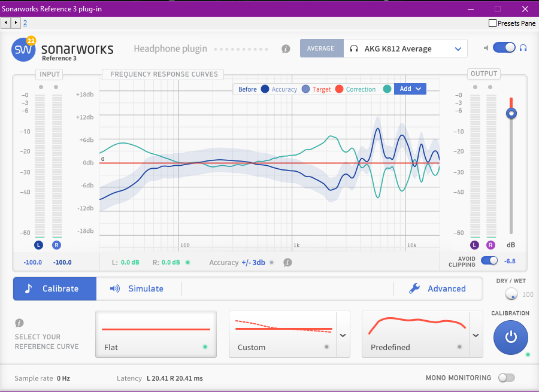
Task: Open info icon beside Headphone plugin
Action: click(286, 49)
